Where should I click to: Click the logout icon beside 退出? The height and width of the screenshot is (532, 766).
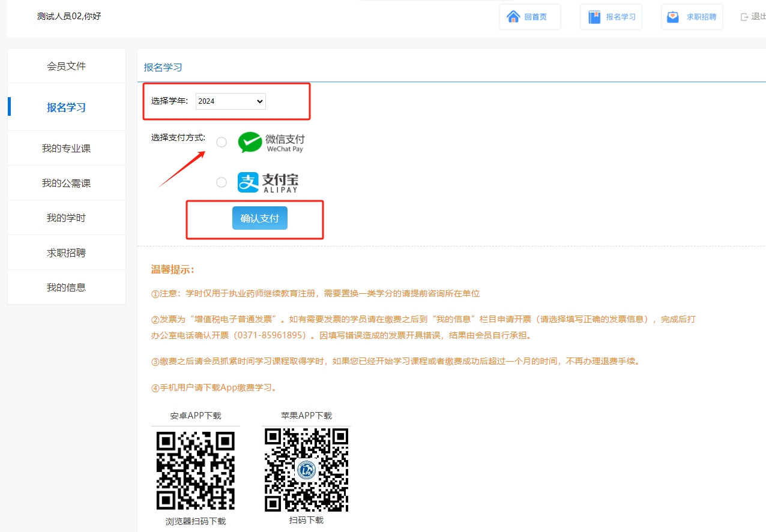744,17
